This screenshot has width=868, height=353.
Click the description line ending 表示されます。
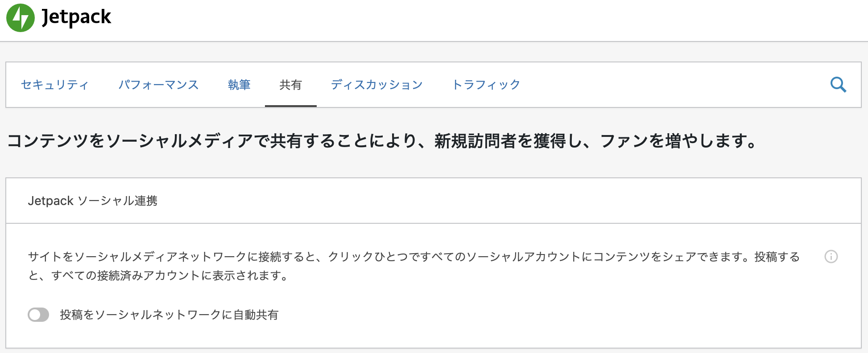point(158,276)
